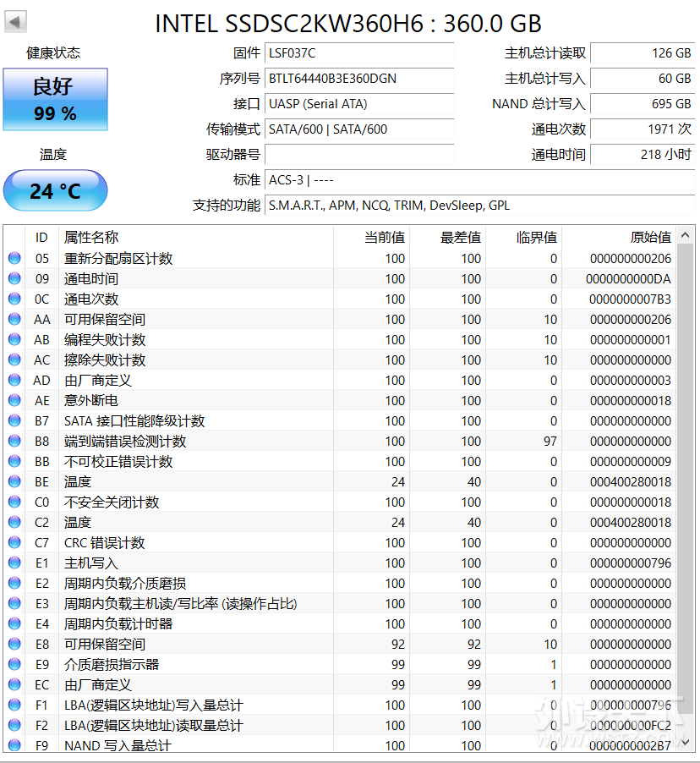The height and width of the screenshot is (763, 700).
Task: Click the attribute list scrollbar down arrow
Action: click(686, 743)
